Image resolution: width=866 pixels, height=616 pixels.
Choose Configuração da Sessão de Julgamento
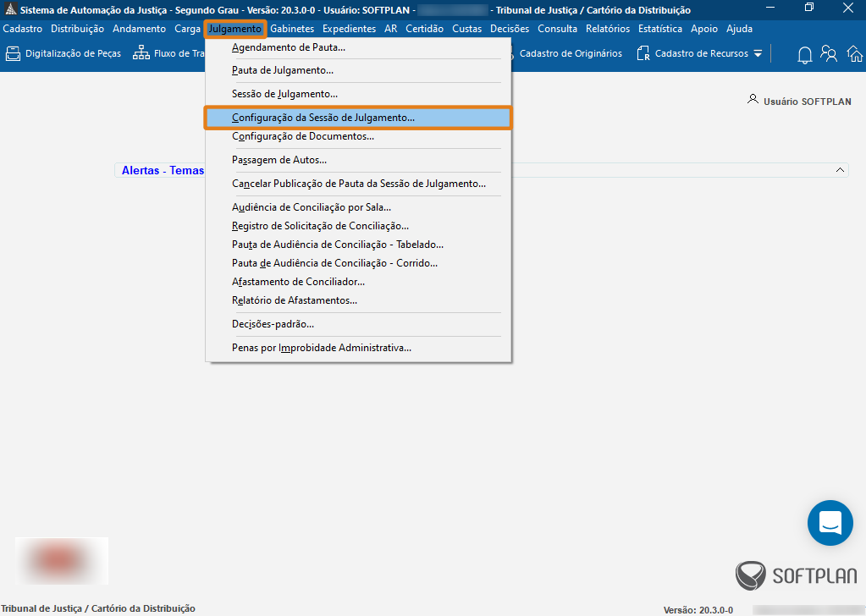pyautogui.click(x=358, y=118)
